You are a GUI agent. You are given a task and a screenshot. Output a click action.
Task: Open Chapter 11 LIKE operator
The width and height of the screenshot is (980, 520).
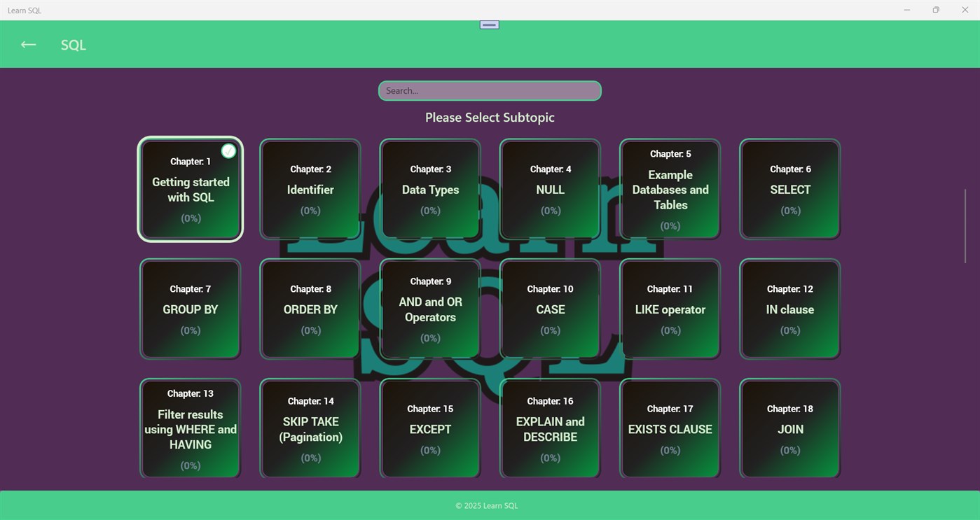670,309
